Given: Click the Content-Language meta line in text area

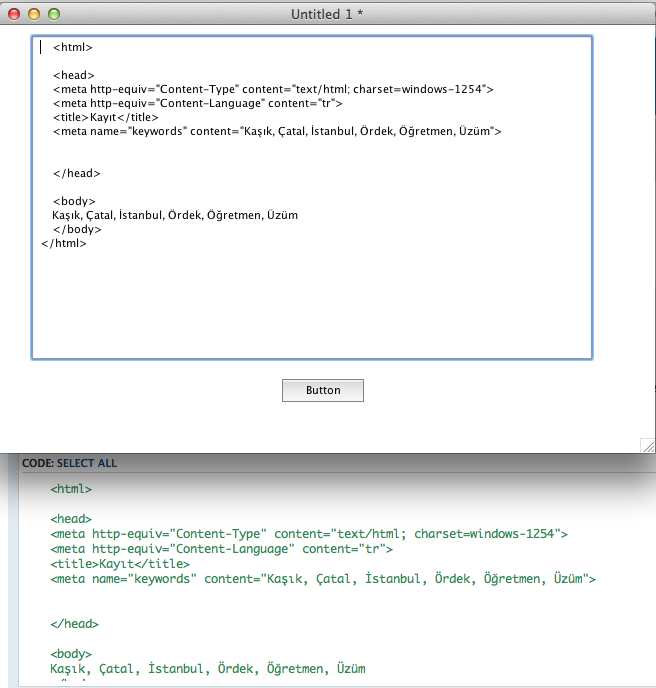Looking at the screenshot, I should click(197, 103).
